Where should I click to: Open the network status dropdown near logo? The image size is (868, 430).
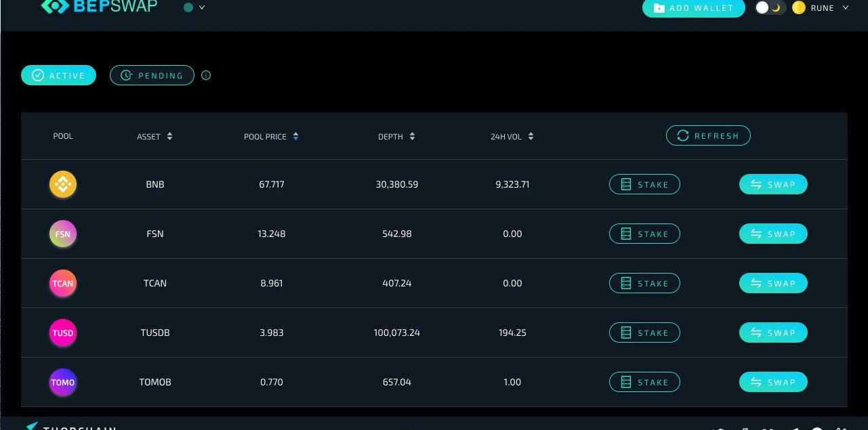(194, 7)
